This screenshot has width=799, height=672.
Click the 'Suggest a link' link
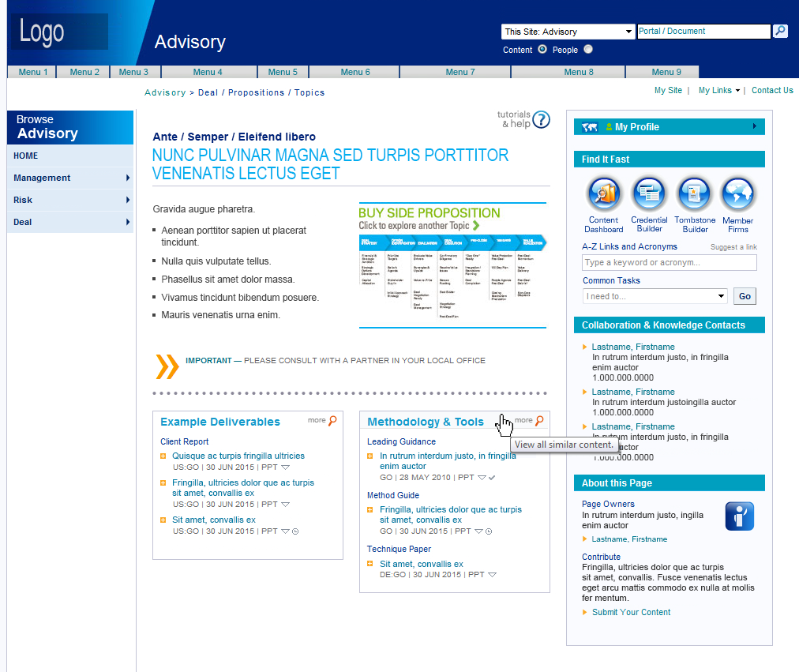coord(733,247)
